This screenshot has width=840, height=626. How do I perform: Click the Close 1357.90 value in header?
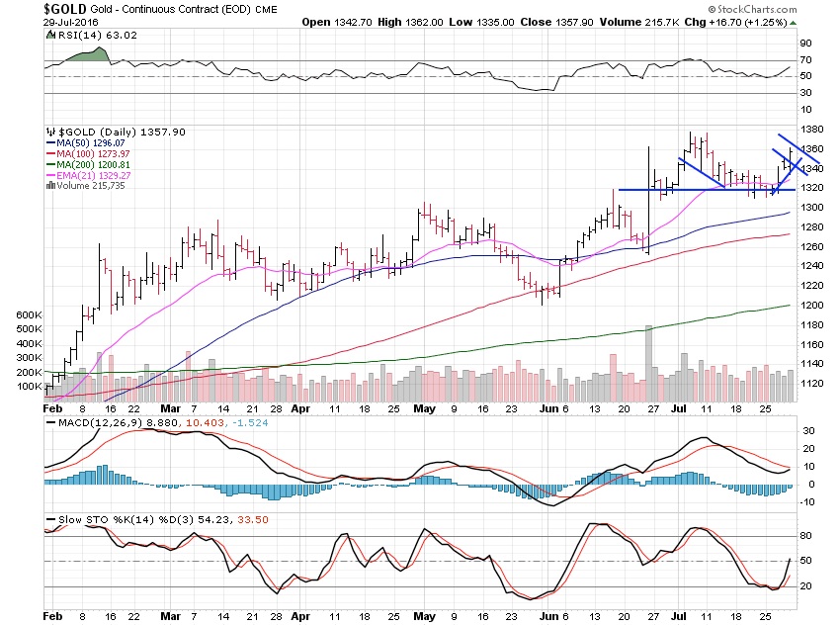point(556,23)
